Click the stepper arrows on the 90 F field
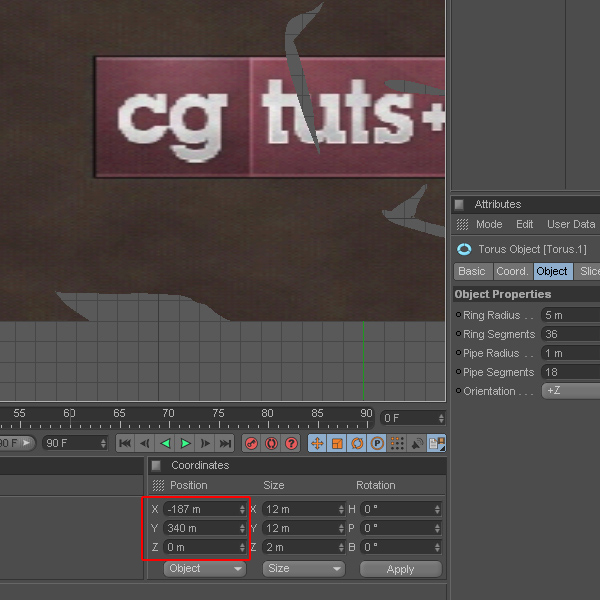This screenshot has height=600, width=600. pyautogui.click(x=103, y=443)
